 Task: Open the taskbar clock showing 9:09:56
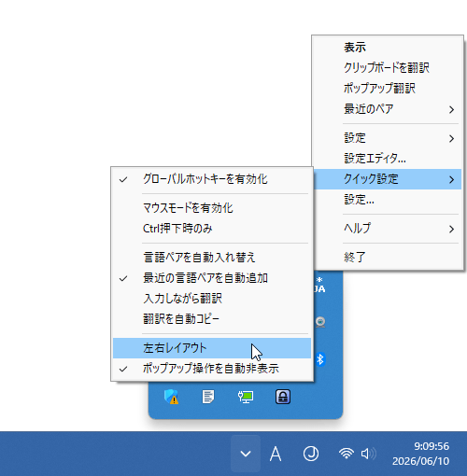[421, 454]
